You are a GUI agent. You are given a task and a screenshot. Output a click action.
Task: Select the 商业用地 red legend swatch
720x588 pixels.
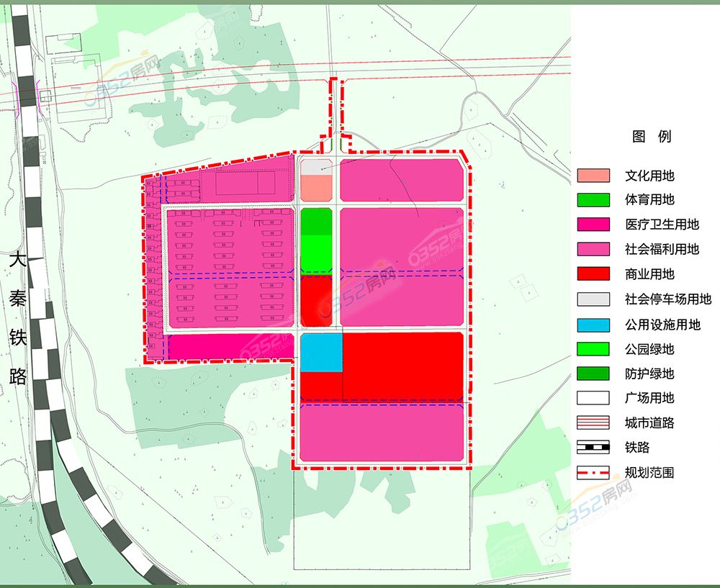click(x=593, y=274)
